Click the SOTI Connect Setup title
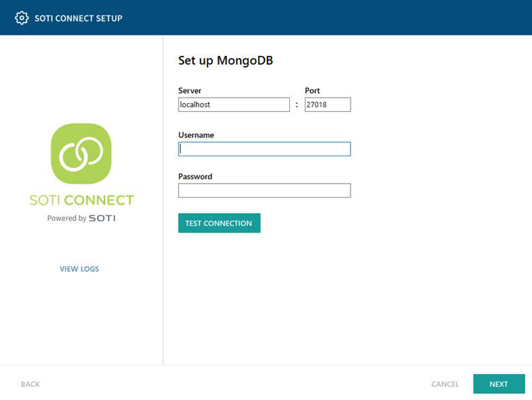The image size is (532, 400). (x=78, y=18)
